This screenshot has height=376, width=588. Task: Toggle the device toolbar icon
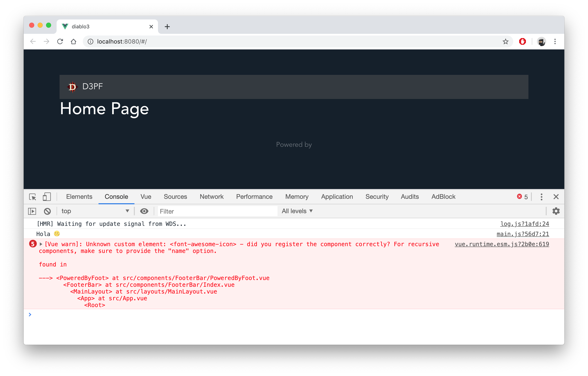[x=47, y=197]
